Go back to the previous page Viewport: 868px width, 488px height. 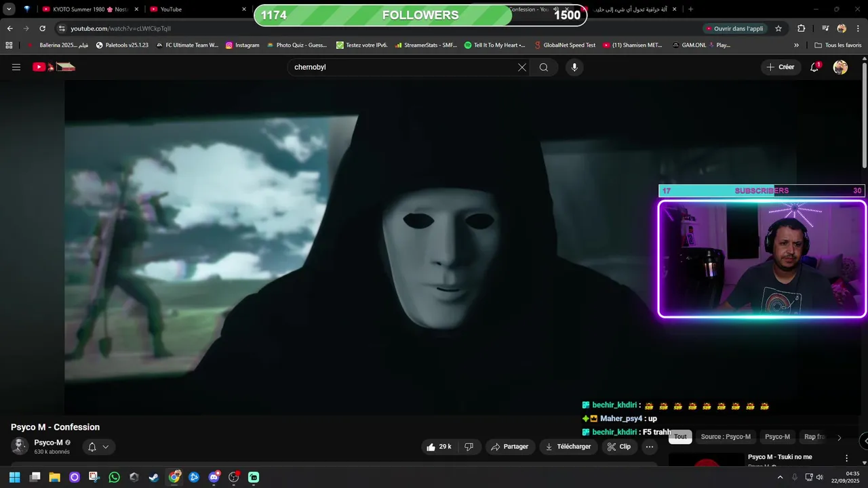9,28
